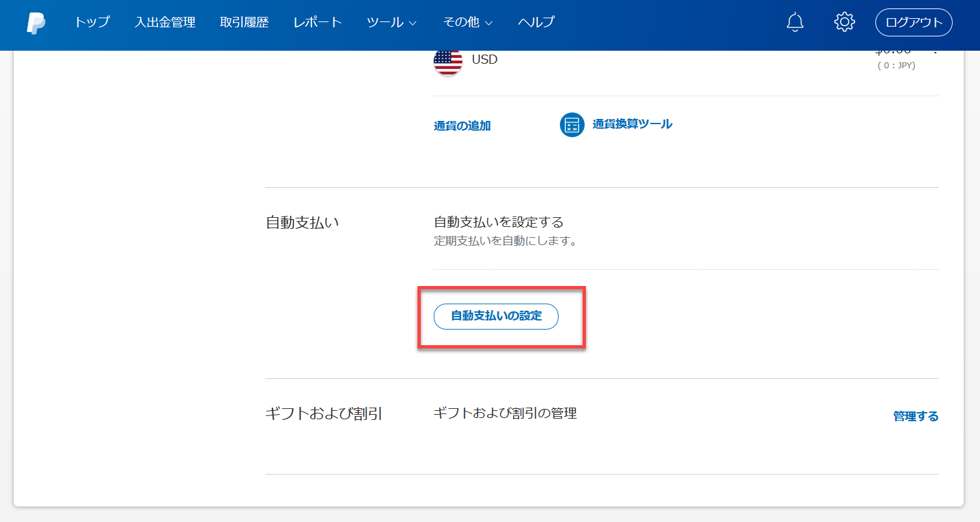Expand the ツール dropdown menu
980x522 pixels.
[x=391, y=23]
